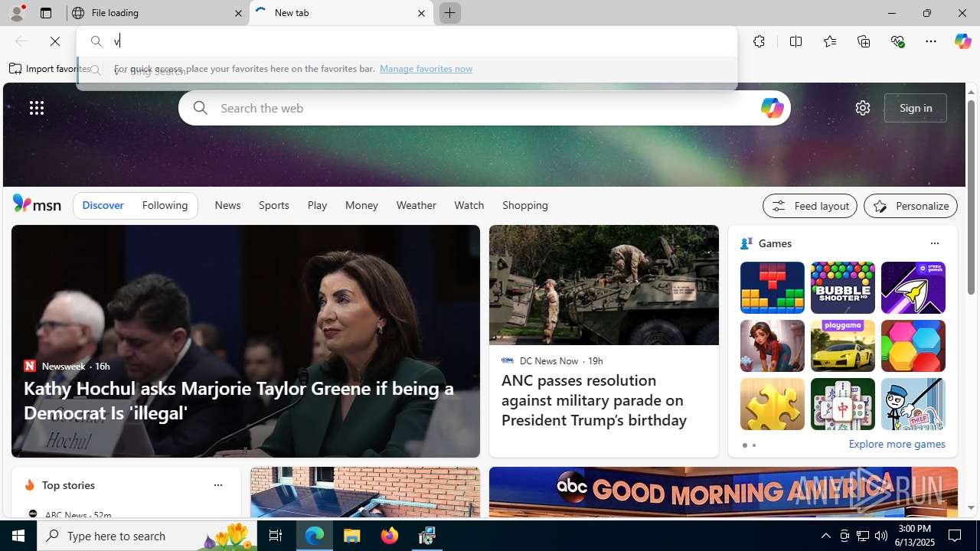Viewport: 980px width, 551px height.
Task: Close the File loading tab
Action: (238, 13)
